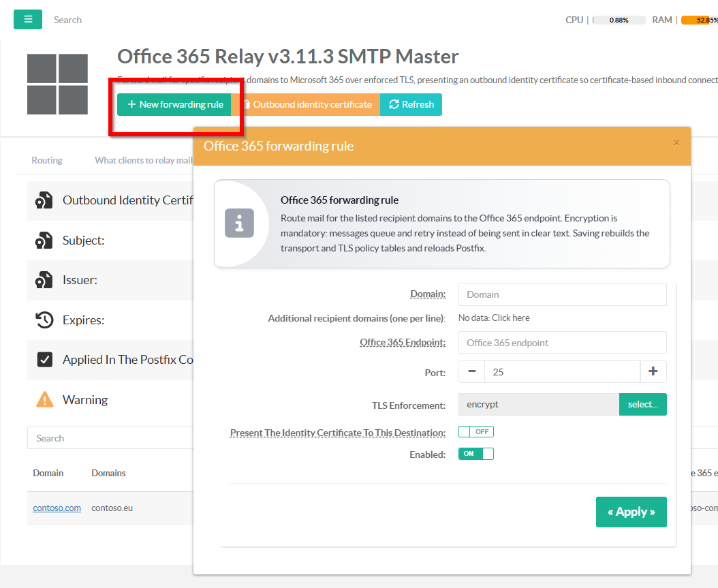
Task: Click the Issuer: row text
Action: click(x=80, y=280)
